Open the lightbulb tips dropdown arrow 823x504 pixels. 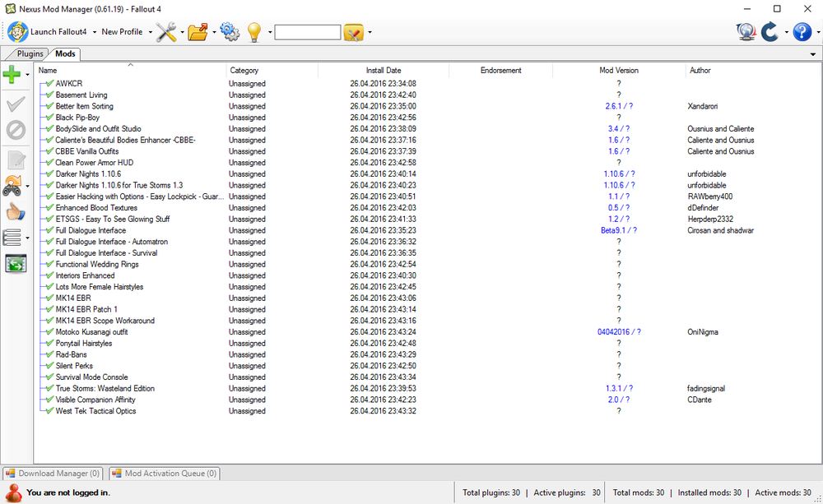tap(270, 32)
